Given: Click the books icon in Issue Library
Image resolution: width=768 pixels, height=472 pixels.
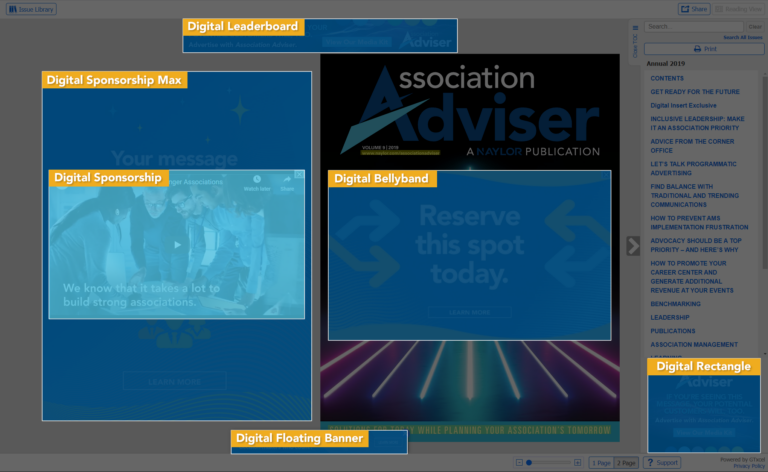Looking at the screenshot, I should click(13, 9).
